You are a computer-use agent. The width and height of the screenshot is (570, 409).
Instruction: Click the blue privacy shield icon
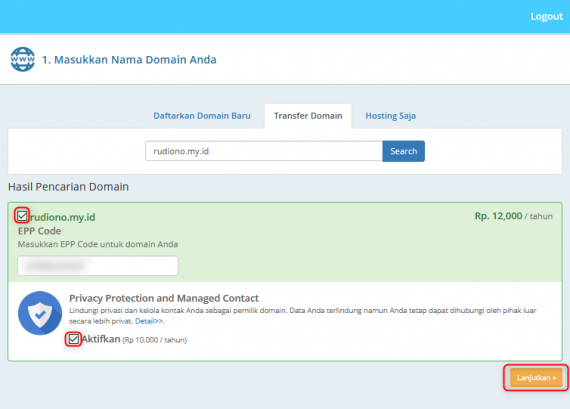tap(40, 313)
